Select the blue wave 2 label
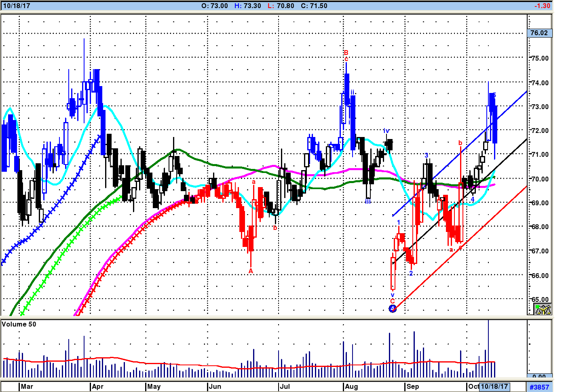Screen dimensions: 566x392 point(411,274)
